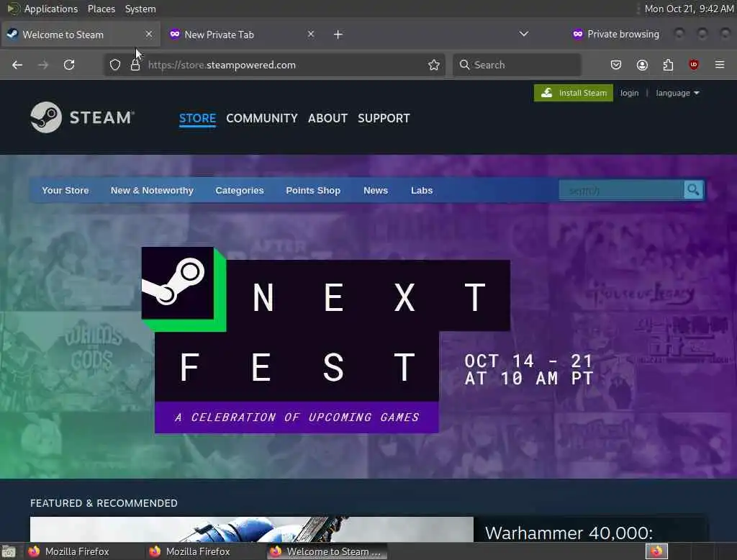Open the extensions puzzle icon
This screenshot has height=560, width=737.
pyautogui.click(x=668, y=65)
